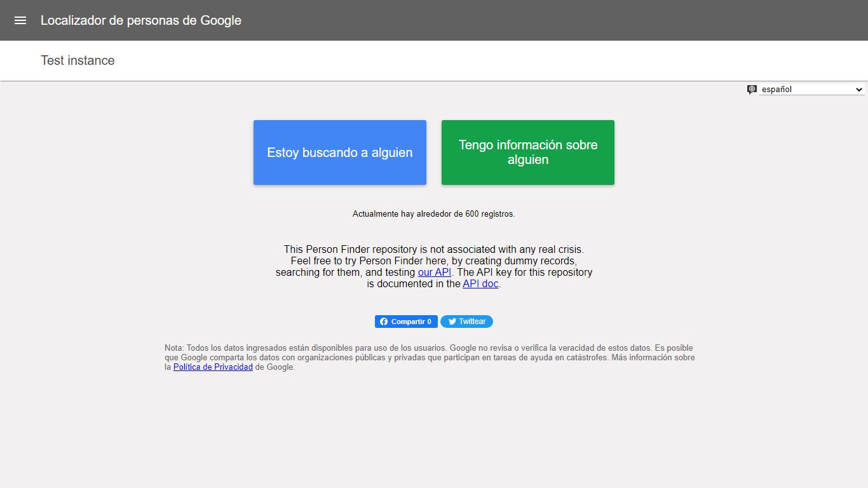868x488 pixels.
Task: Share via Facebook Compartir button
Action: click(406, 322)
